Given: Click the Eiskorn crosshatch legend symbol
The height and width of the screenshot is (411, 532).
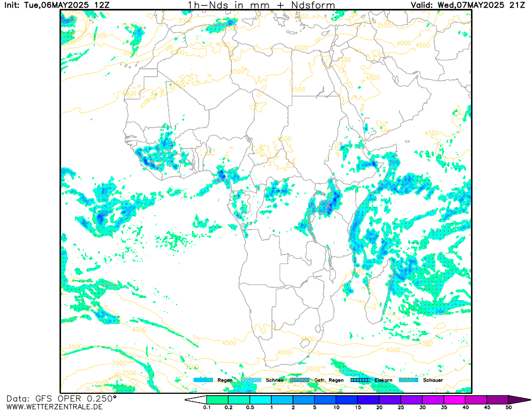Looking at the screenshot, I should (360, 380).
